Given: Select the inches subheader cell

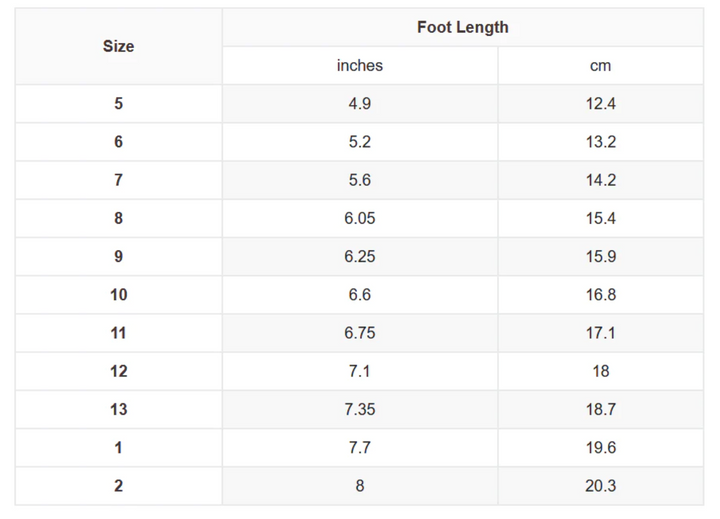Looking at the screenshot, I should [x=359, y=66].
